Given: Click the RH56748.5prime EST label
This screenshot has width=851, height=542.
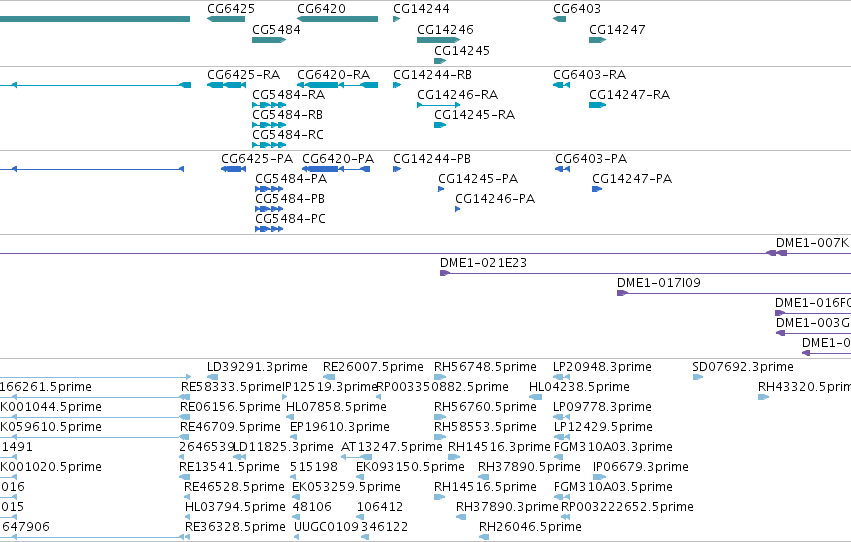Looking at the screenshot, I should (x=485, y=367).
